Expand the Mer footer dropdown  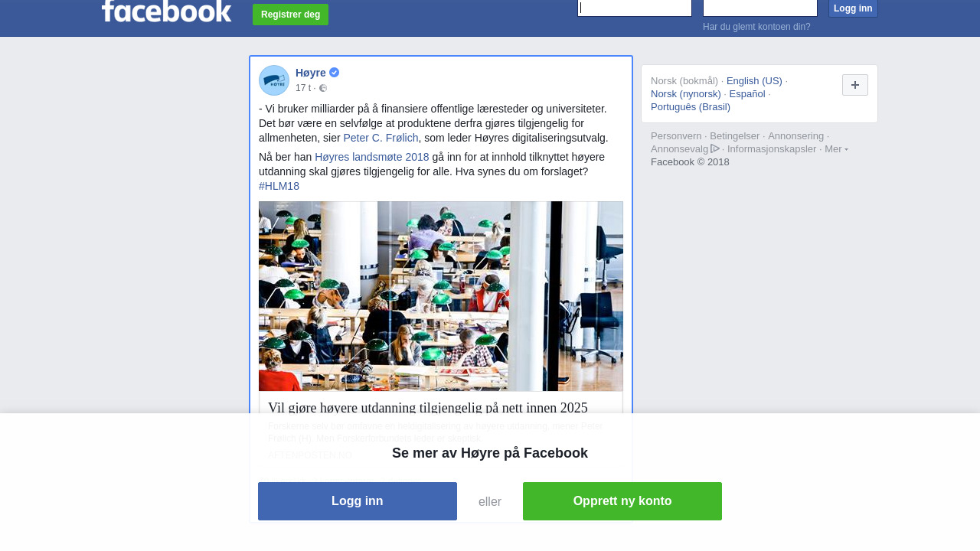tap(836, 148)
